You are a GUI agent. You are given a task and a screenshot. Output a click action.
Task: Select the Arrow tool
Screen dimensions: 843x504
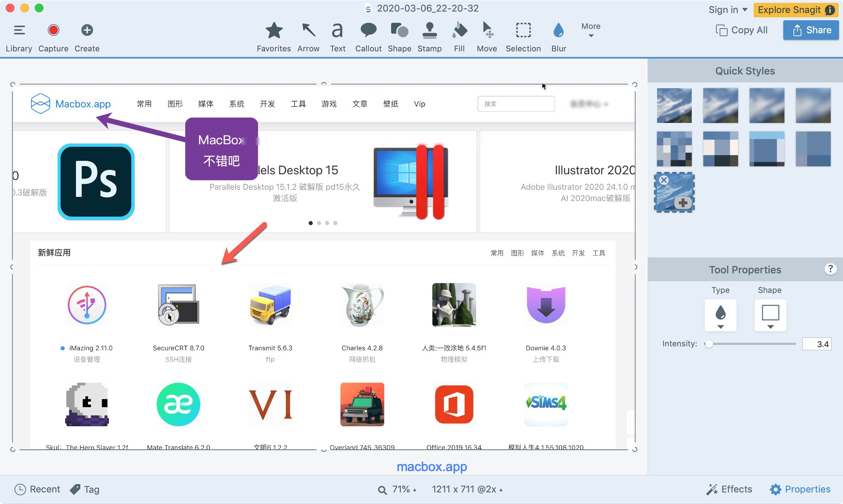308,37
